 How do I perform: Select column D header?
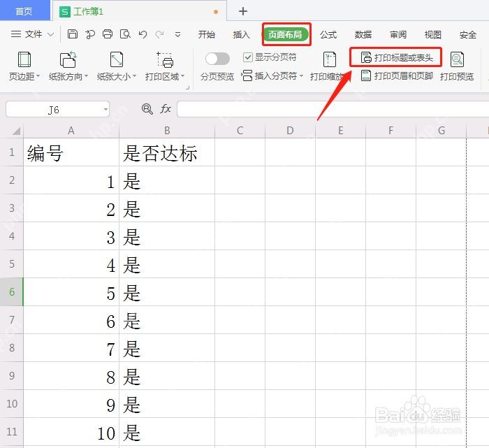[290, 131]
